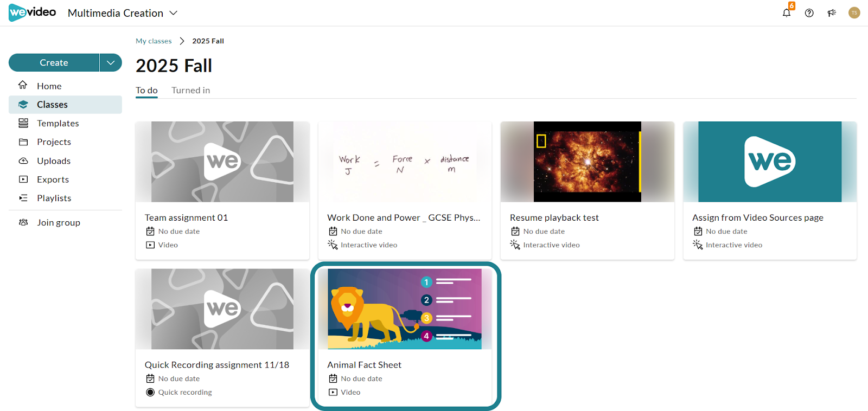Click calendar icon on Work Done and Power
This screenshot has height=411, width=868.
tap(333, 232)
